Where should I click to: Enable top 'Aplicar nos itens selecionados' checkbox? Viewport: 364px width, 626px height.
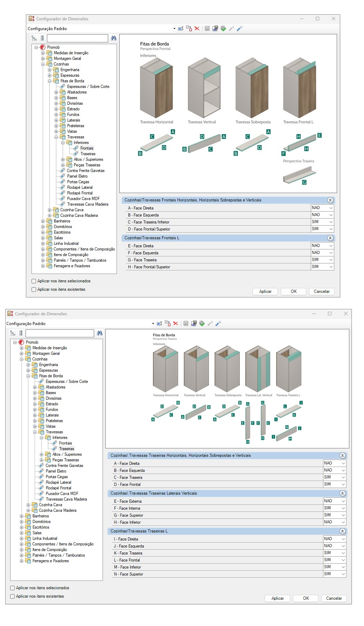click(x=34, y=281)
